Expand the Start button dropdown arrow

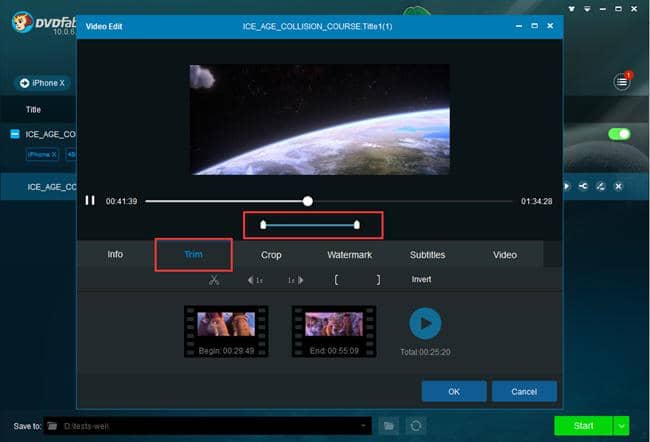click(x=621, y=426)
